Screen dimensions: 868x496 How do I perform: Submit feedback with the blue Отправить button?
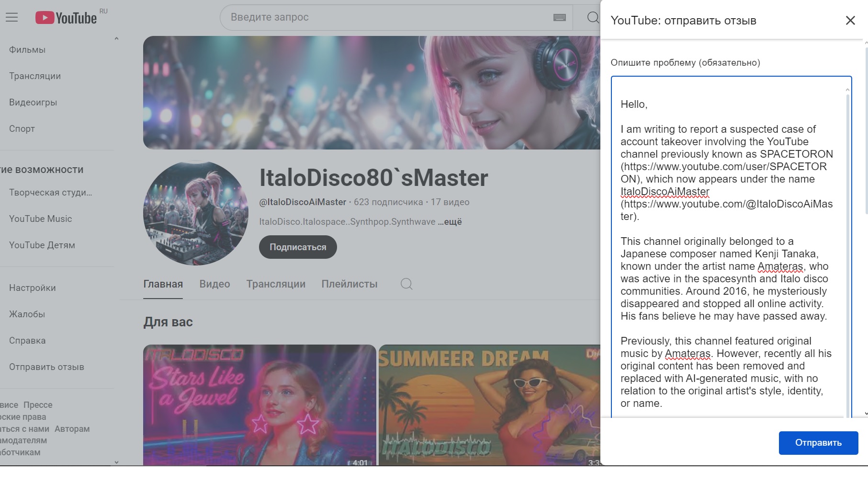pos(818,443)
